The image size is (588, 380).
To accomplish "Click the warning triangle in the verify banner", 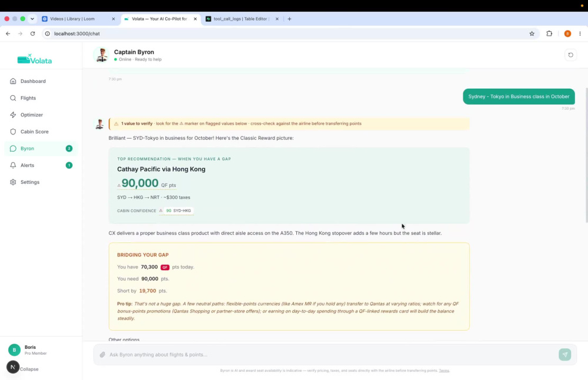I will pos(116,124).
